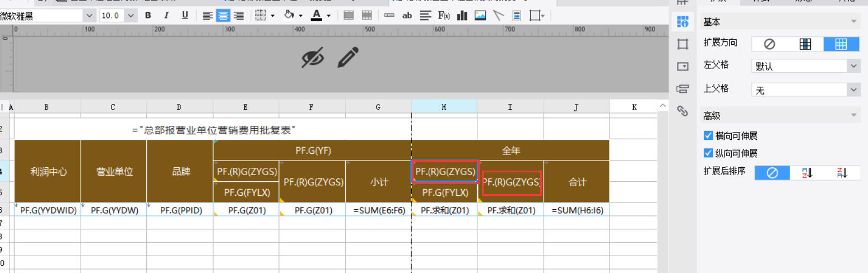This screenshot has height=273, width=868.
Task: Align cell text right
Action: [239, 15]
